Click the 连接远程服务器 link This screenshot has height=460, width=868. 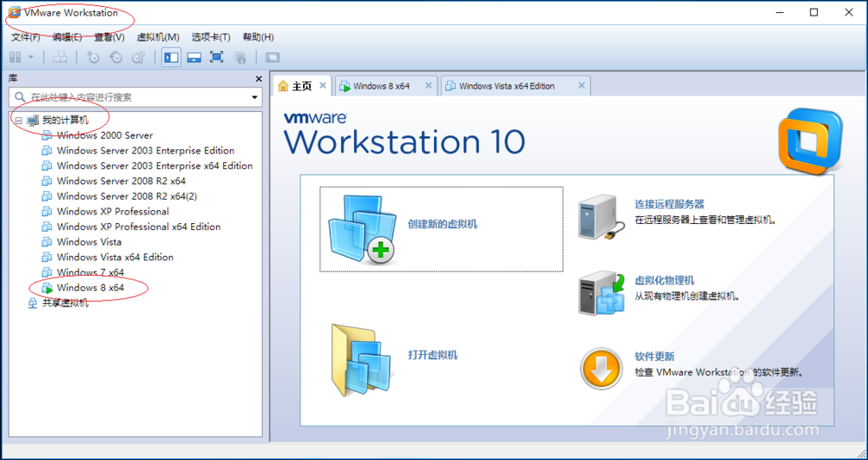pyautogui.click(x=669, y=204)
